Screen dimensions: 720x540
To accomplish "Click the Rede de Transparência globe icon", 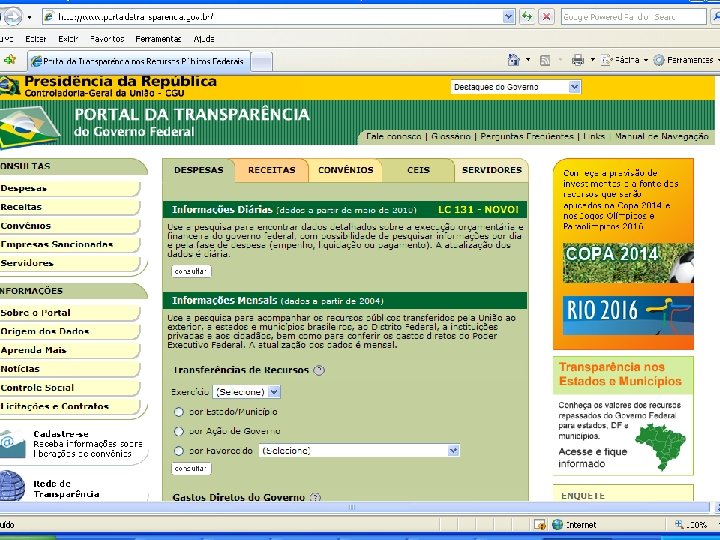I will tap(12, 485).
